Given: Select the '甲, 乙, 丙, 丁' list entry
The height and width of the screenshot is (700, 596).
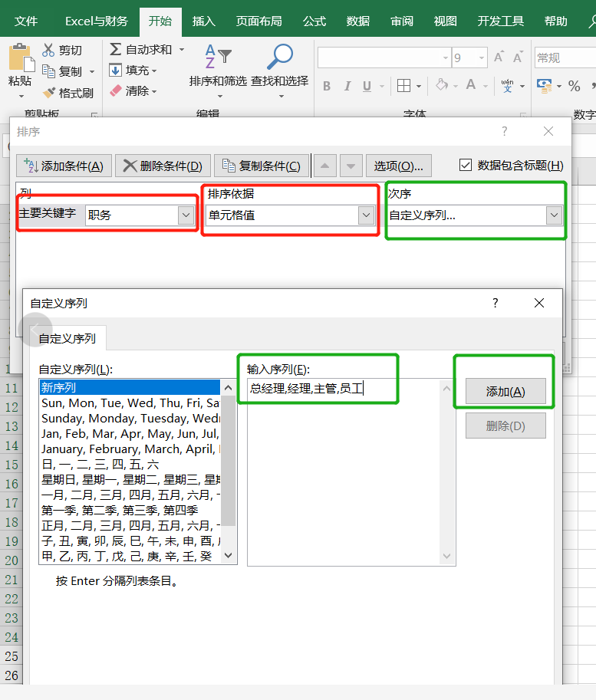Looking at the screenshot, I should pos(130,556).
